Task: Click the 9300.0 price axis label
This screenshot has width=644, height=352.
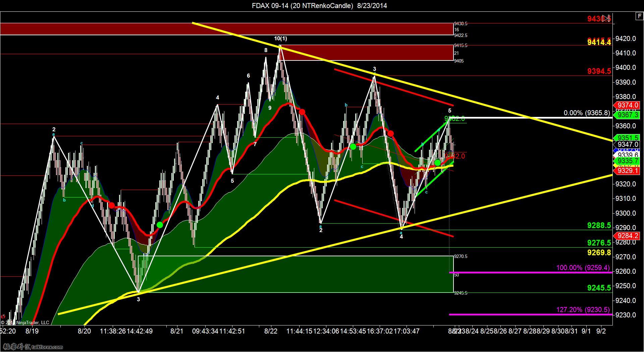Action: (626, 213)
